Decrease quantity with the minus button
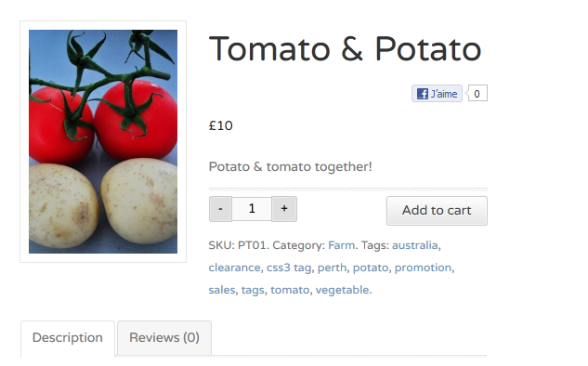 pos(220,209)
